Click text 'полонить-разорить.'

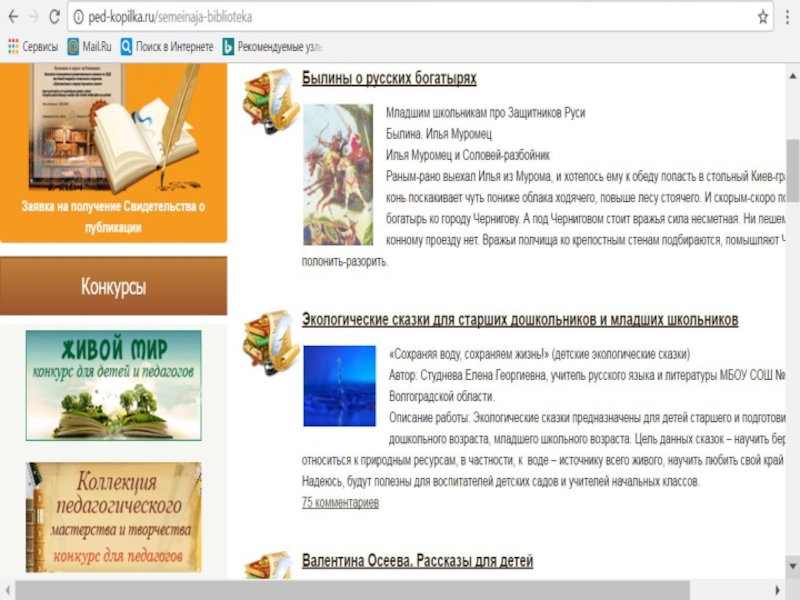pos(345,262)
